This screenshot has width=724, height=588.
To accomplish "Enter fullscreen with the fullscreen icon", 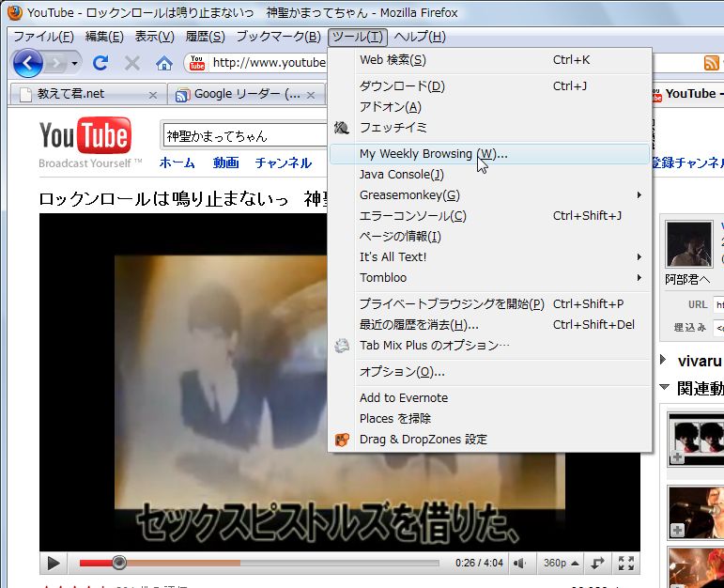I will (626, 563).
